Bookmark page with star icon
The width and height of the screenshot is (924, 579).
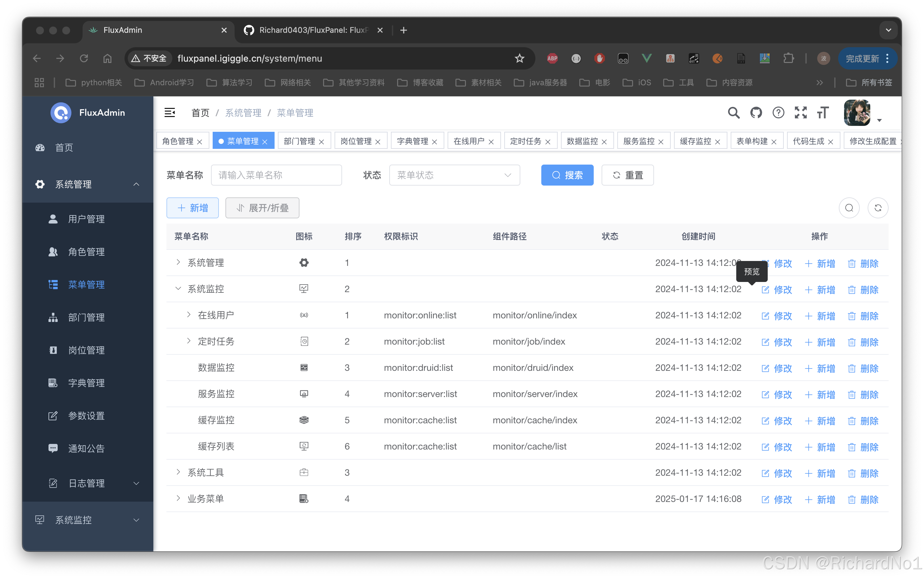519,58
